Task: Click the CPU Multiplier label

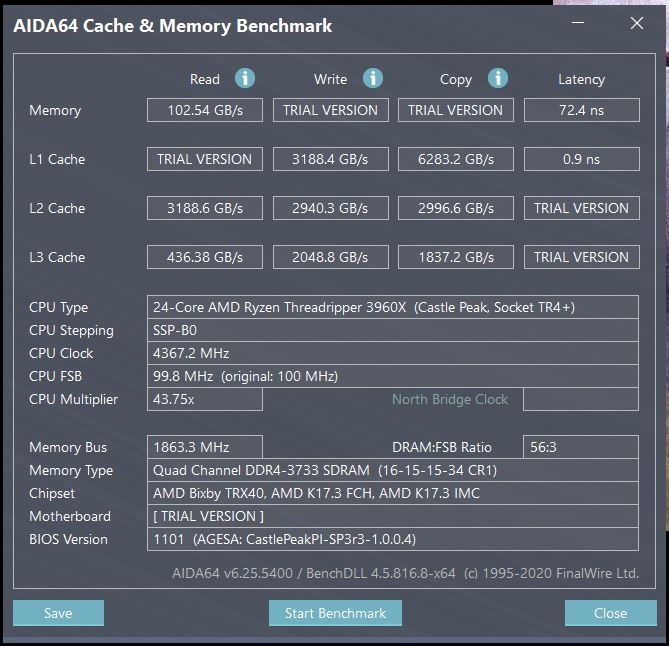Action: tap(73, 400)
